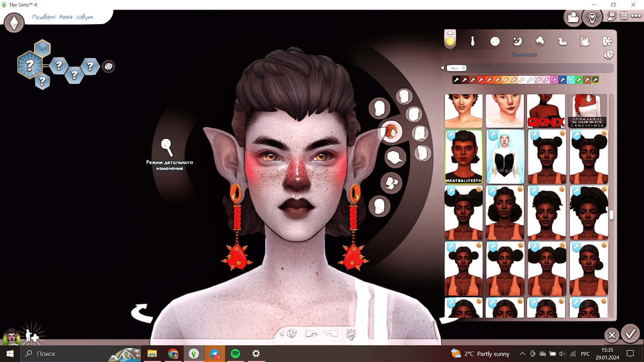Remove the 'Жен' filter tag
The image size is (644, 362).
pyautogui.click(x=464, y=68)
